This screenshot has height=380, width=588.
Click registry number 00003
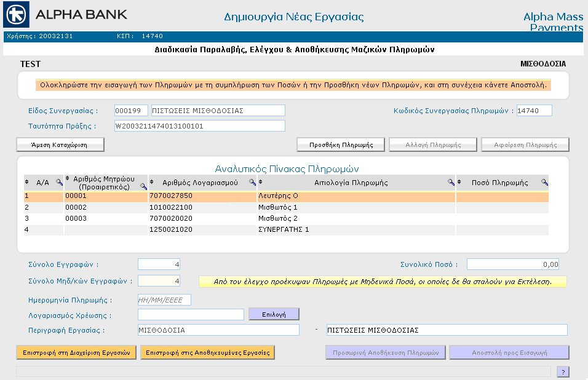[x=76, y=218]
